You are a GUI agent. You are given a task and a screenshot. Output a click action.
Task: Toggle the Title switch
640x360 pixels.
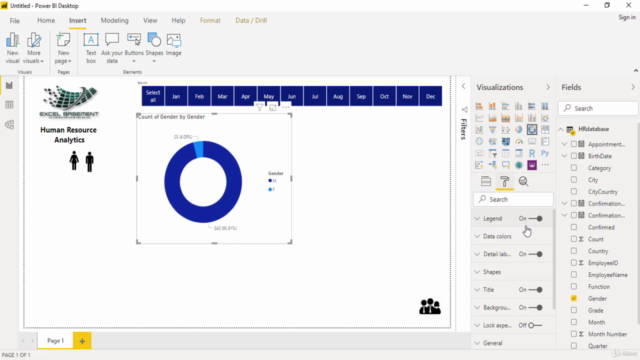[x=535, y=289]
